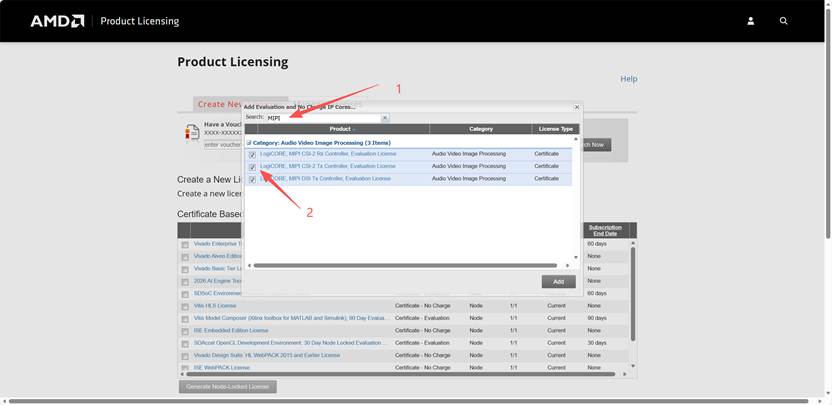Viewport: 832px width, 405px height.
Task: Click the voucher code input field
Action: point(223,144)
